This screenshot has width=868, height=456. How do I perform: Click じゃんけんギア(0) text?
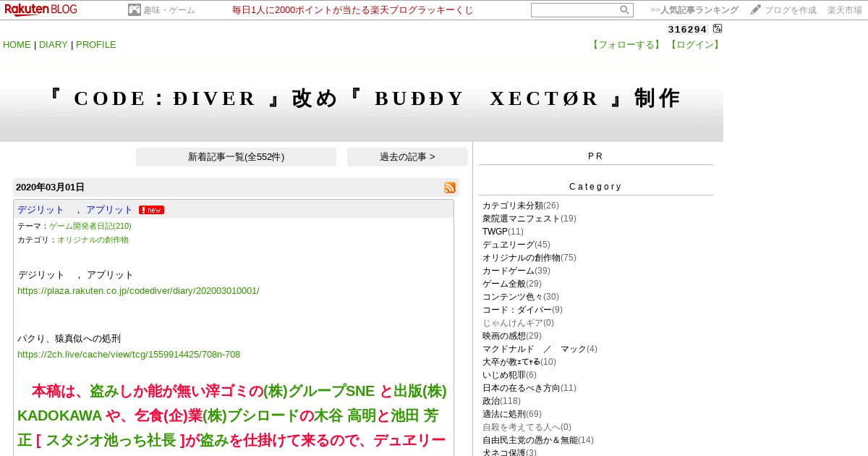tap(518, 323)
